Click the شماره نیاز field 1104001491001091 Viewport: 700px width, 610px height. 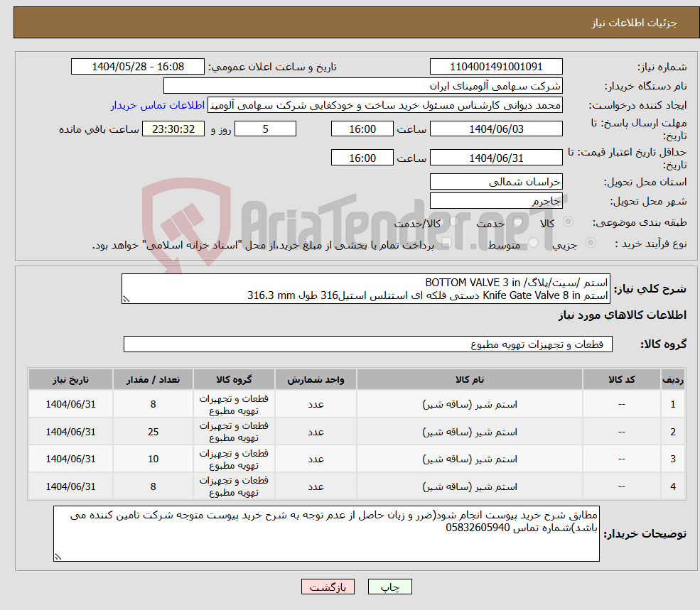click(496, 67)
